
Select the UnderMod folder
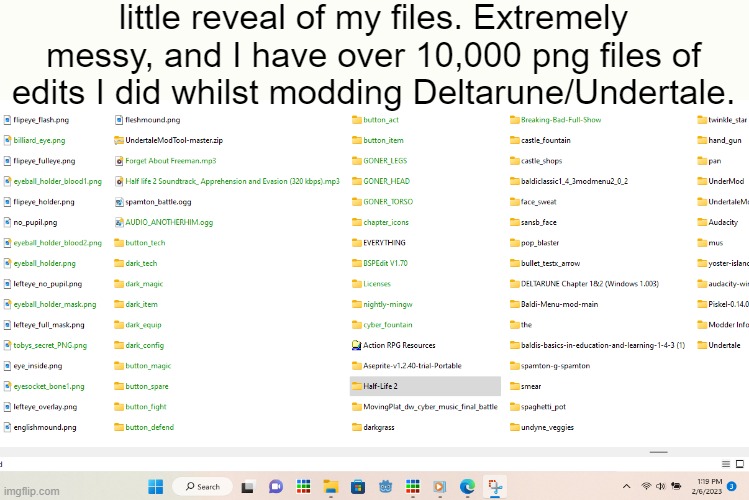pos(721,181)
